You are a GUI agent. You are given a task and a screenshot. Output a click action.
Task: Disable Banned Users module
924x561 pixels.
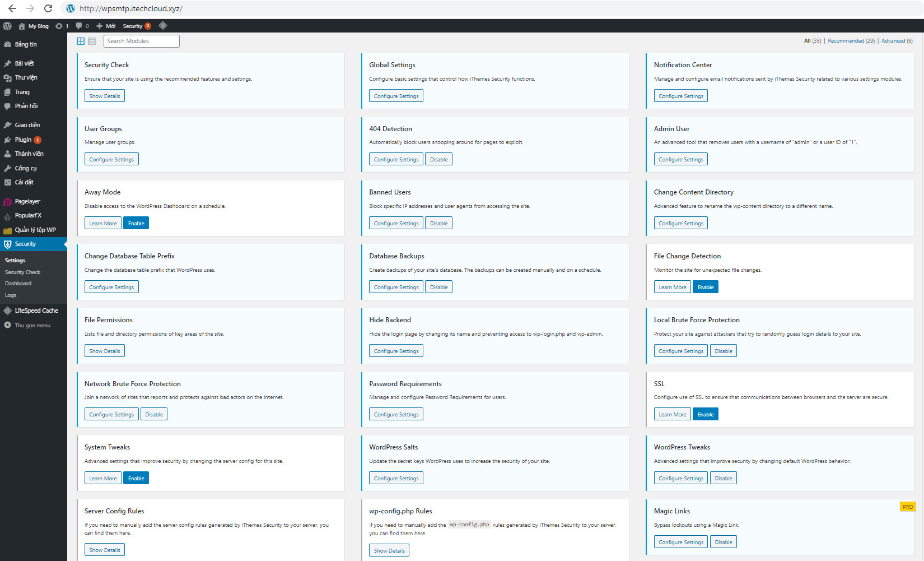438,223
